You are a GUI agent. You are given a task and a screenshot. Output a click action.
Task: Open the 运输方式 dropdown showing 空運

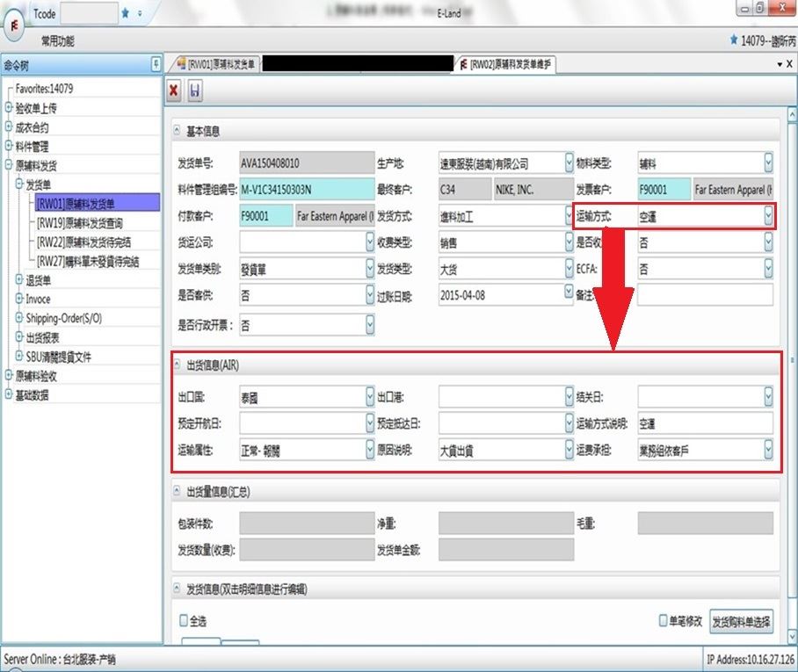click(x=768, y=214)
